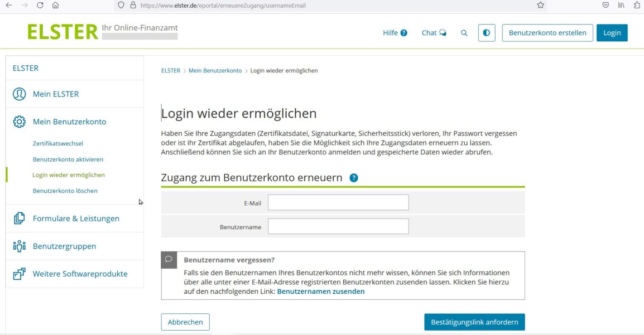Open the Pocket save icon
This screenshot has width=644, height=335.
point(605,6)
